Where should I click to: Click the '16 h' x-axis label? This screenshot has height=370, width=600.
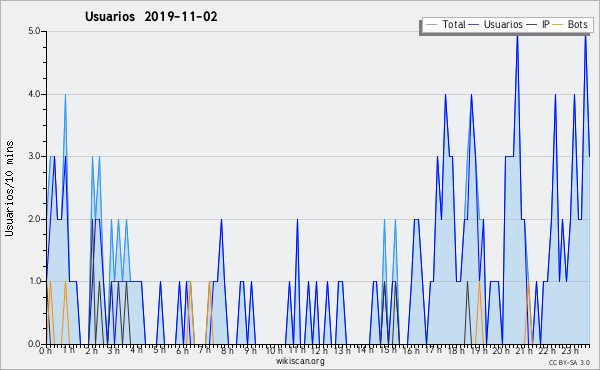pos(411,350)
